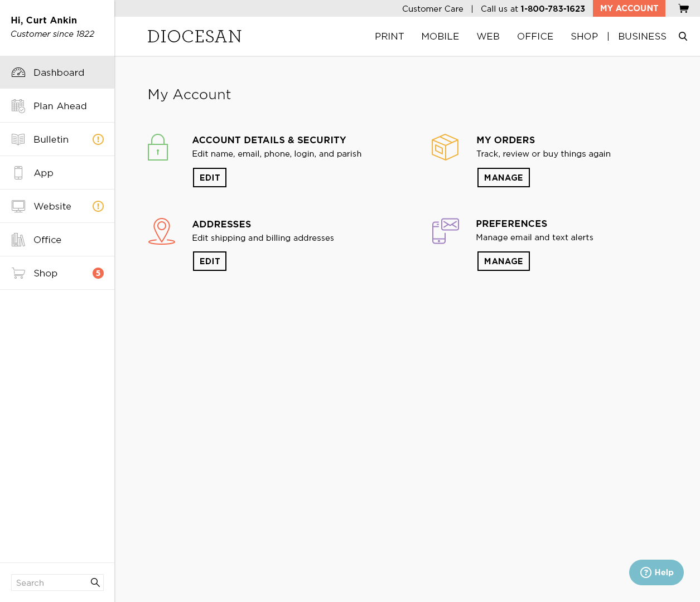Open Plan Ahead in the sidebar
Image resolution: width=700 pixels, height=602 pixels.
[x=60, y=106]
